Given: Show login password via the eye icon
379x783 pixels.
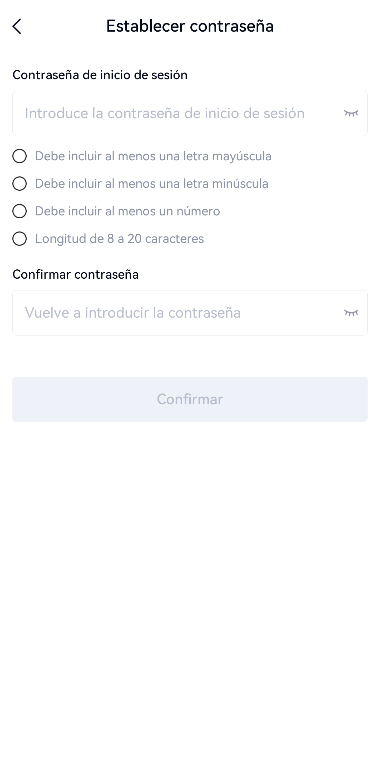Looking at the screenshot, I should click(351, 113).
